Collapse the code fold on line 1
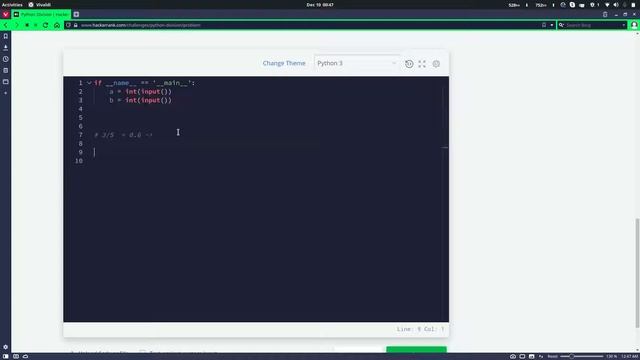The image size is (640, 360). coord(89,83)
